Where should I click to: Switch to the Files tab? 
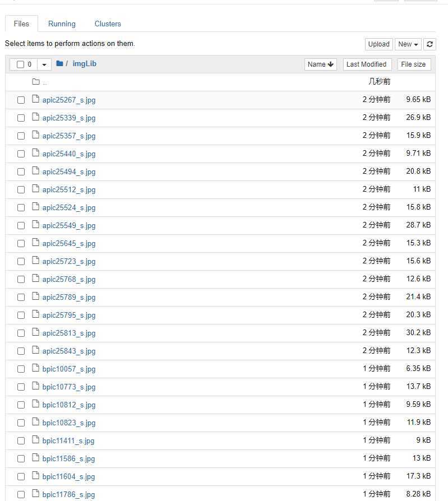[21, 24]
